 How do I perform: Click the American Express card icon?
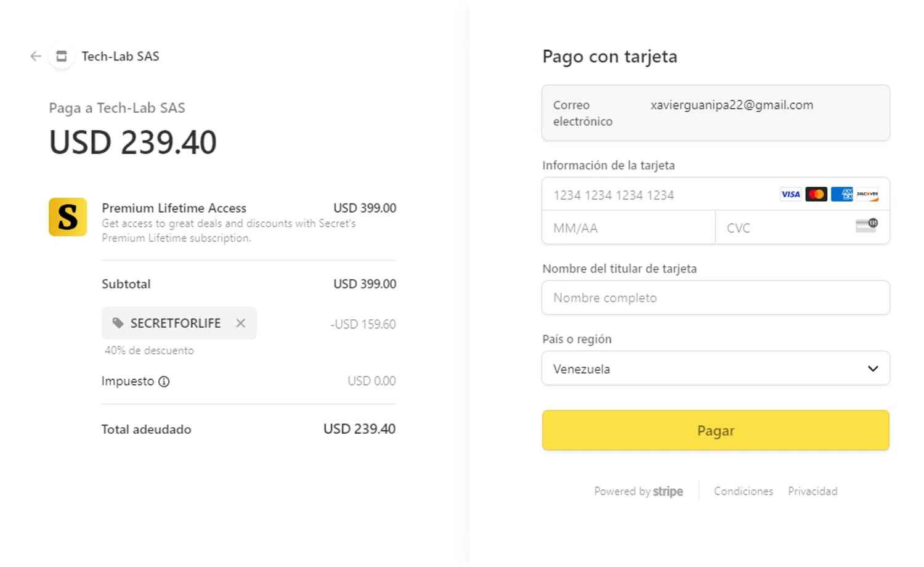(x=841, y=195)
